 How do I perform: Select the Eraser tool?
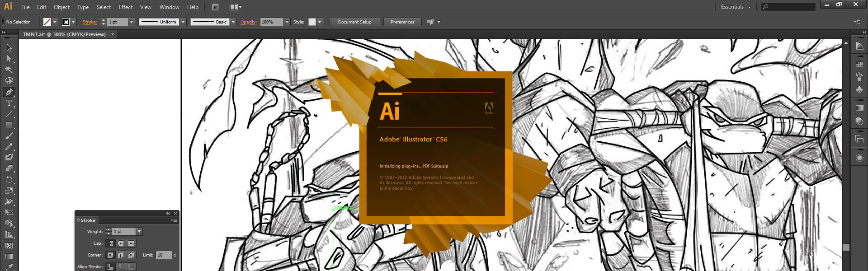[9, 168]
